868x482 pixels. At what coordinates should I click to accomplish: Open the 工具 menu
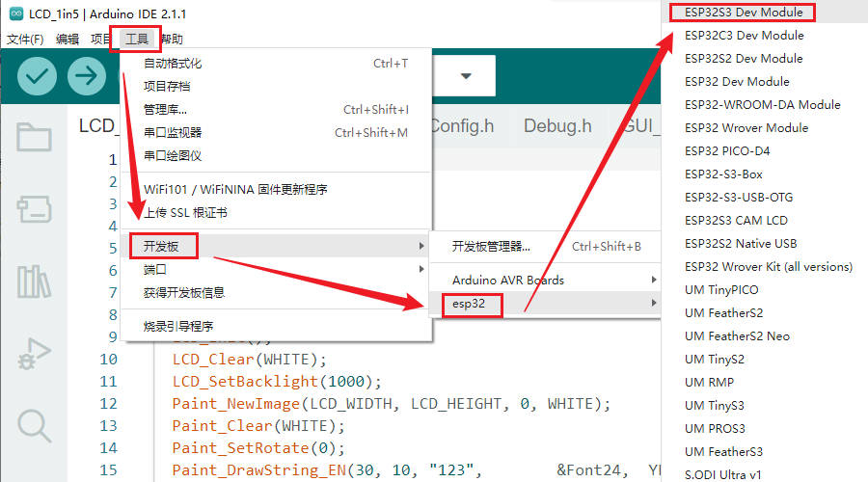coord(136,39)
